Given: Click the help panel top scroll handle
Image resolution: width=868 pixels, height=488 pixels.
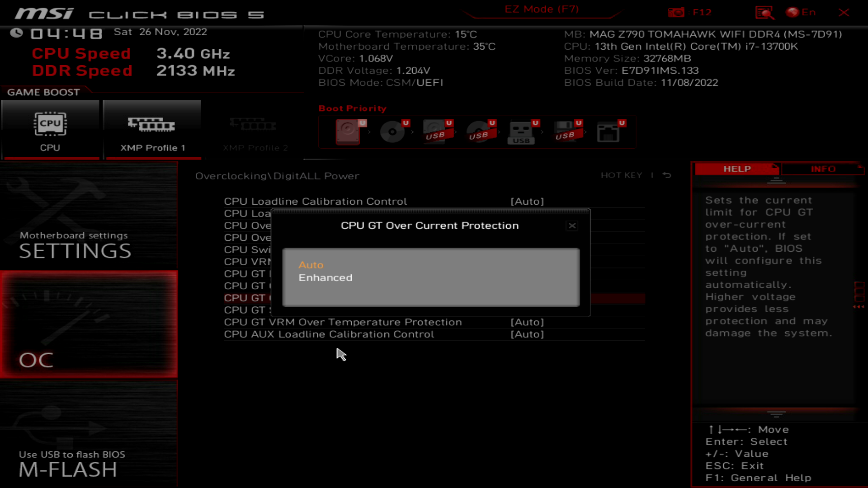Looking at the screenshot, I should coord(776,181).
